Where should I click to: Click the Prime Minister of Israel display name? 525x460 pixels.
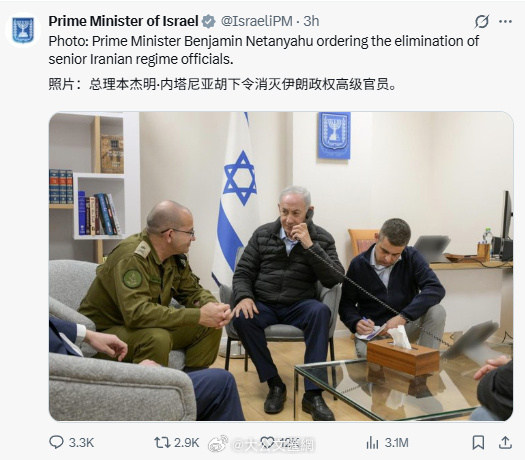coord(124,21)
